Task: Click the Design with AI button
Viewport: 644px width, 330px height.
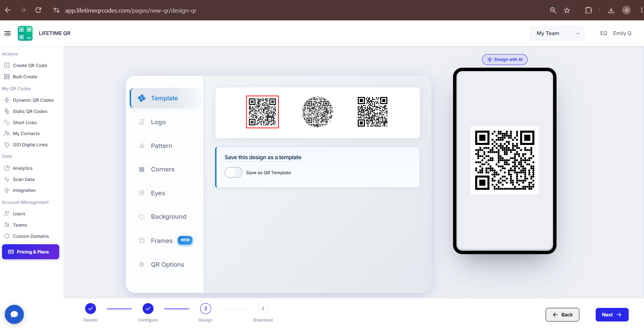Action: tap(505, 60)
